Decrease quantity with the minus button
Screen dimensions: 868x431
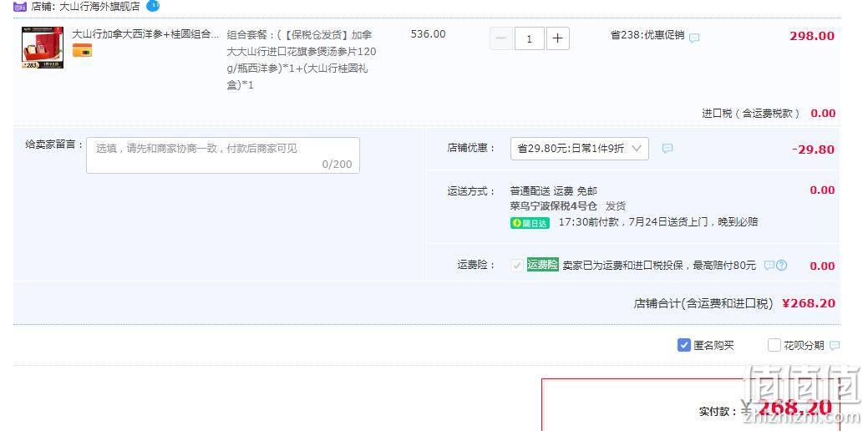click(x=501, y=38)
